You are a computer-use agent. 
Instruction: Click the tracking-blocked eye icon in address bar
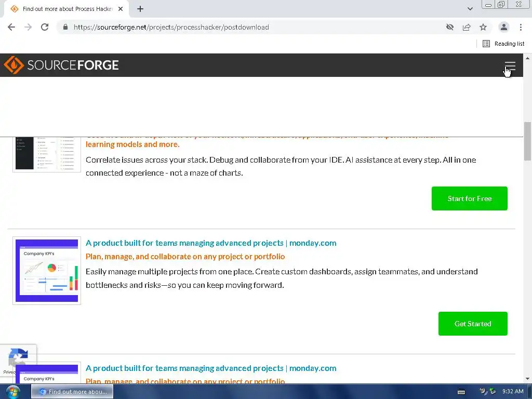450,27
